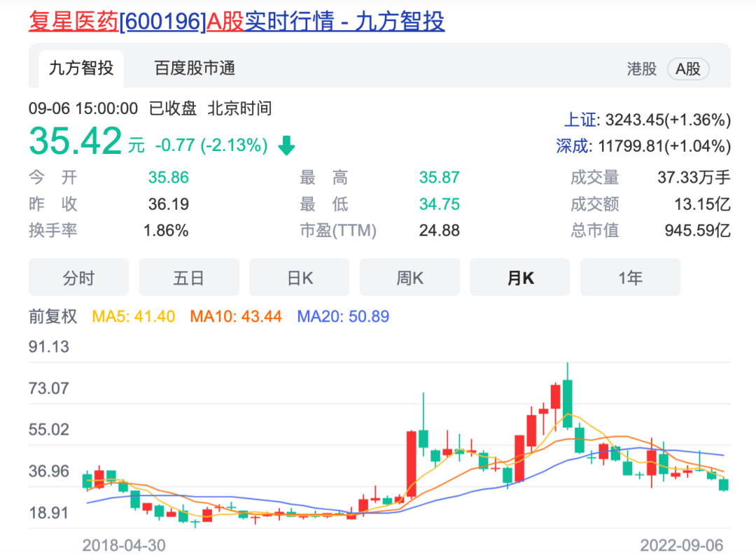The width and height of the screenshot is (756, 554).
Task: Select the 港股 market option
Action: (641, 69)
